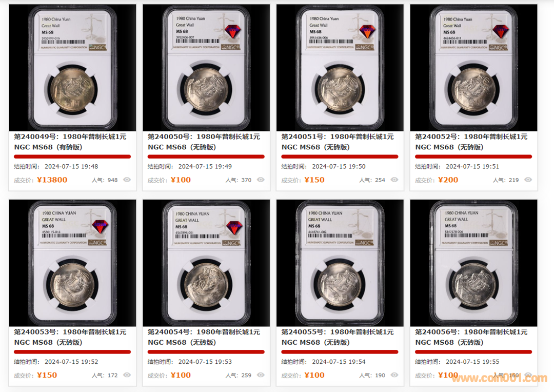Open coin image for lot 240054
554x392 pixels.
tap(206, 263)
